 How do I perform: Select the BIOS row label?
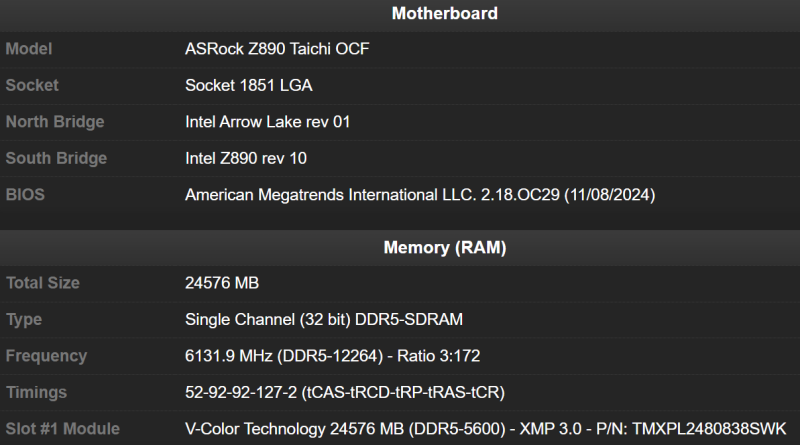click(x=25, y=194)
